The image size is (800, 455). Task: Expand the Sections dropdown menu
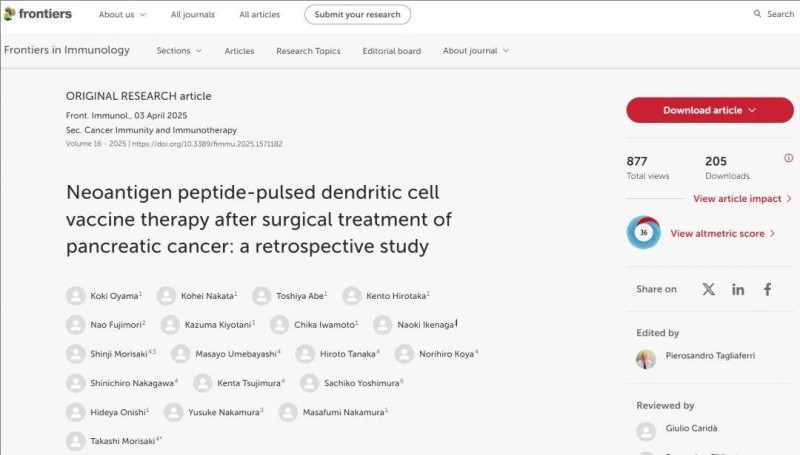point(179,51)
